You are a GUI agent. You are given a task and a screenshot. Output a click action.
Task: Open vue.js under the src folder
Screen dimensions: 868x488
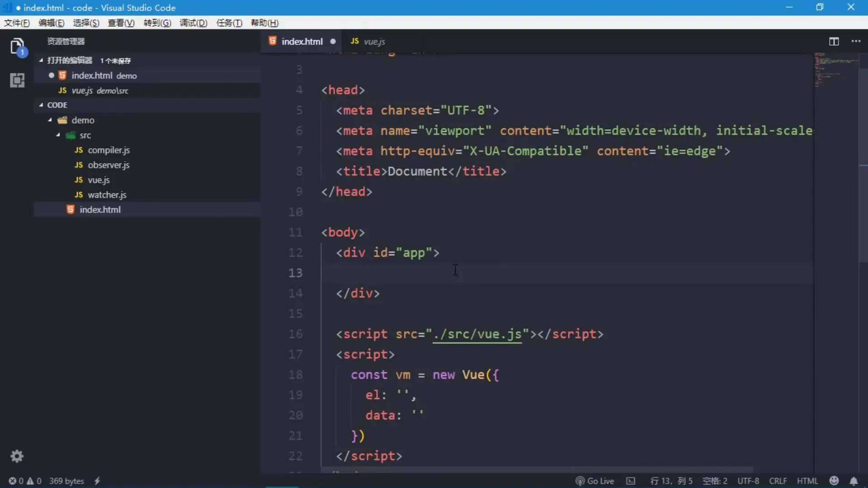[147, 180]
